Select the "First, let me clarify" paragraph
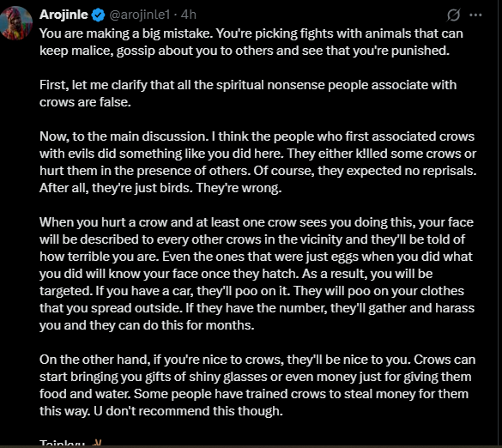Screen dimensions: 502x448 point(248,94)
